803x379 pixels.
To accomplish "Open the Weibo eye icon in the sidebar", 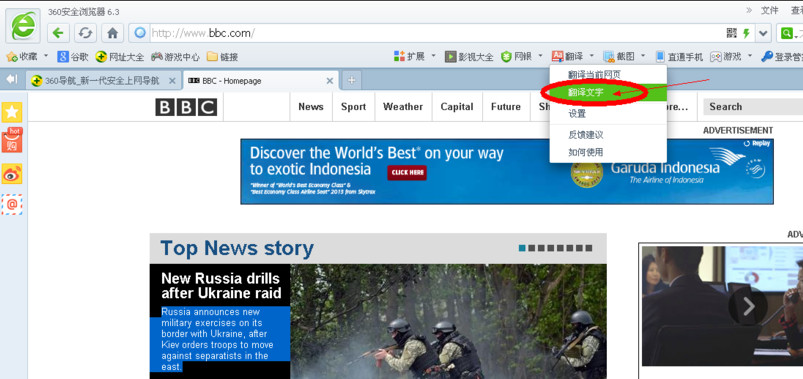I will click(x=12, y=174).
